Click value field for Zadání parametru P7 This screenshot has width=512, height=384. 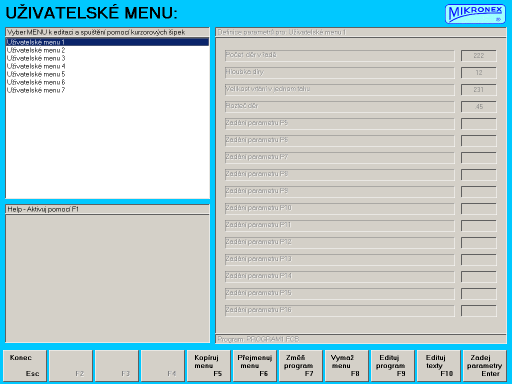click(479, 158)
